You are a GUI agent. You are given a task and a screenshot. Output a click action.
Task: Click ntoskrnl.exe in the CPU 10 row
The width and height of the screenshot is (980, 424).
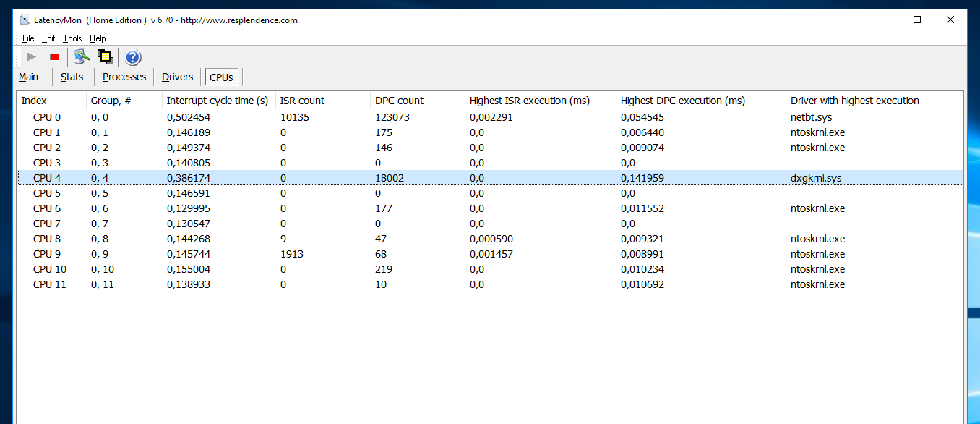pyautogui.click(x=818, y=269)
